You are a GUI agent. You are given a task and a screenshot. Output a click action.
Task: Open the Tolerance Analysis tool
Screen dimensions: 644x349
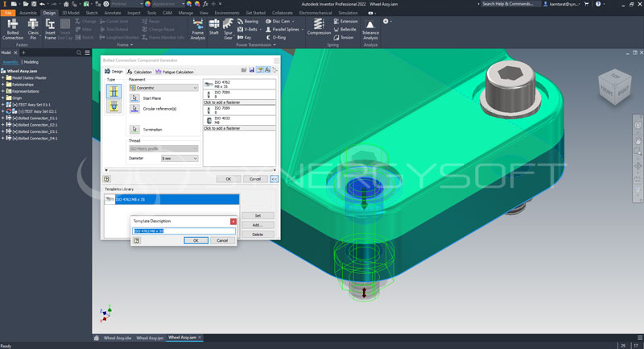tap(370, 30)
